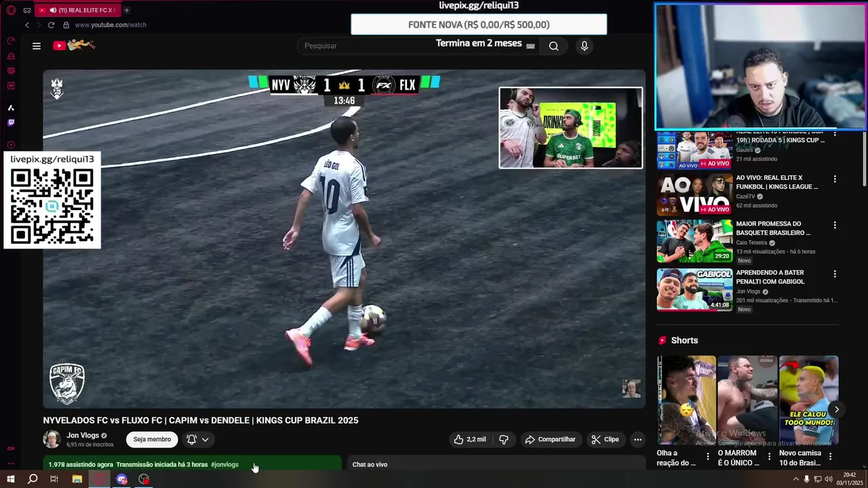Open the GX Corner controller icon
This screenshot has width=868, height=488.
pyautogui.click(x=27, y=10)
